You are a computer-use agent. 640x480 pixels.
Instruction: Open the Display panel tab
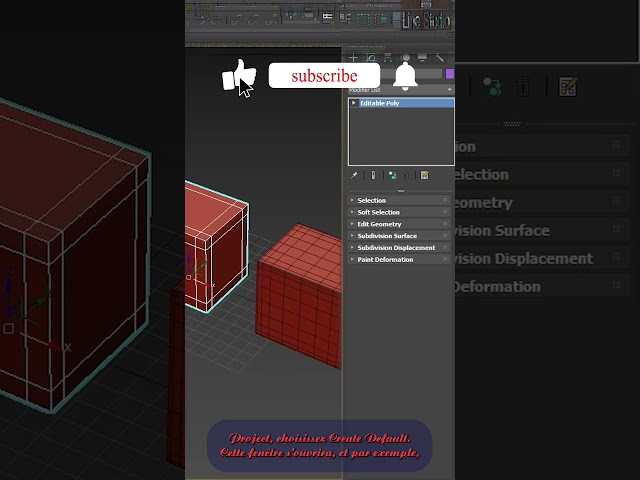coord(422,58)
